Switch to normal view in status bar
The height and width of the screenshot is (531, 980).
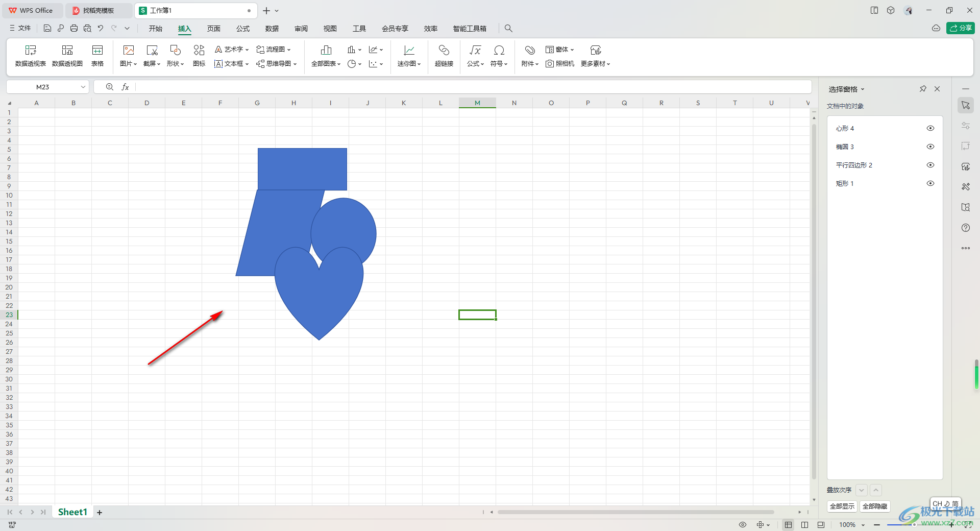click(x=789, y=525)
